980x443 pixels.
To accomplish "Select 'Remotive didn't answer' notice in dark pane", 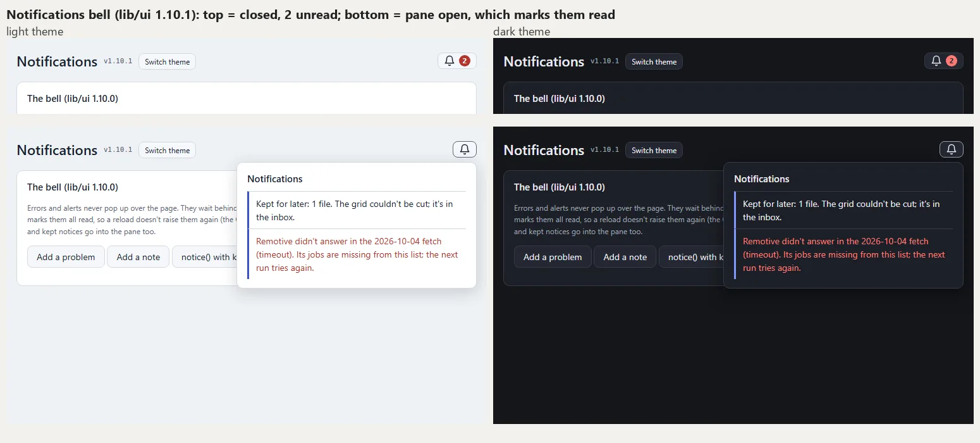I will click(x=843, y=254).
